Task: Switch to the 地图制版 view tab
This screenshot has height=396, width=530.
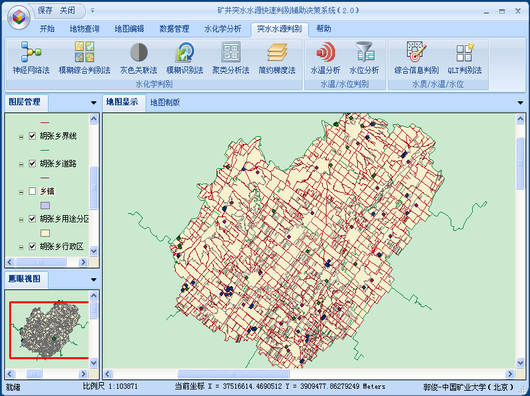Action: 165,102
